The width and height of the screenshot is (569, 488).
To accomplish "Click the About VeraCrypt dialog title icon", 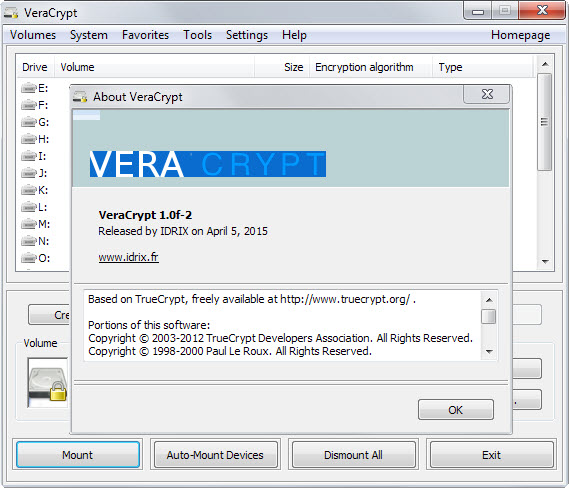I will click(80, 97).
